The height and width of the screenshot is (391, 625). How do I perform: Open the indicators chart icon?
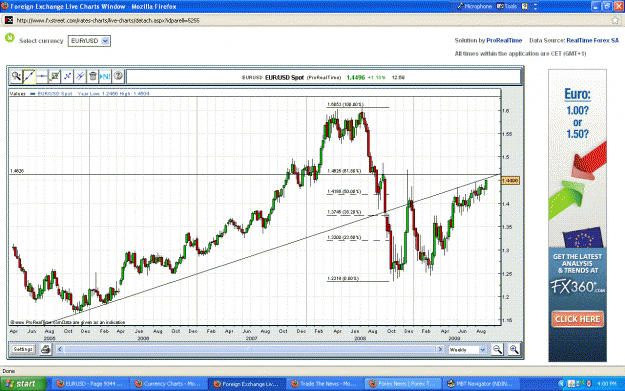click(x=55, y=76)
